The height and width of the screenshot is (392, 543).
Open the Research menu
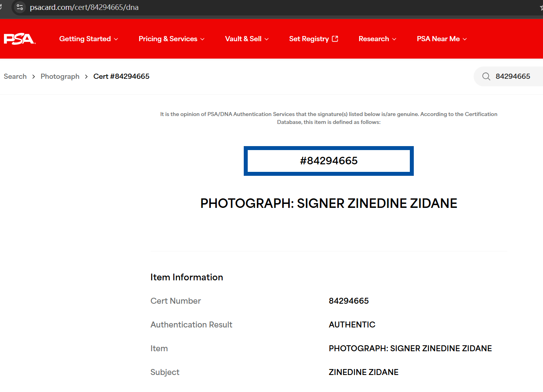pyautogui.click(x=377, y=39)
